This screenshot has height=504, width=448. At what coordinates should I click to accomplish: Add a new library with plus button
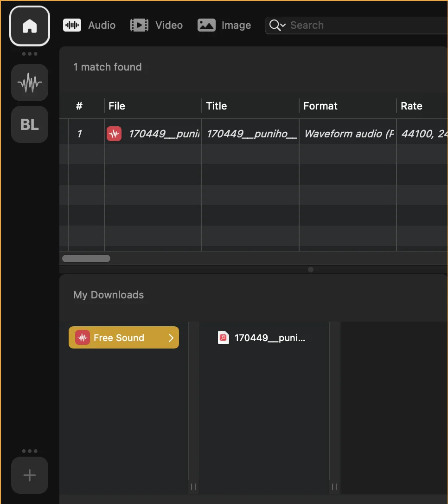30,475
